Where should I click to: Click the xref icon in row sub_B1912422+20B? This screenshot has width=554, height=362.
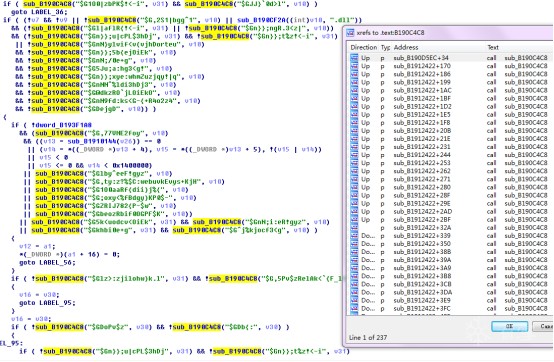pos(354,131)
